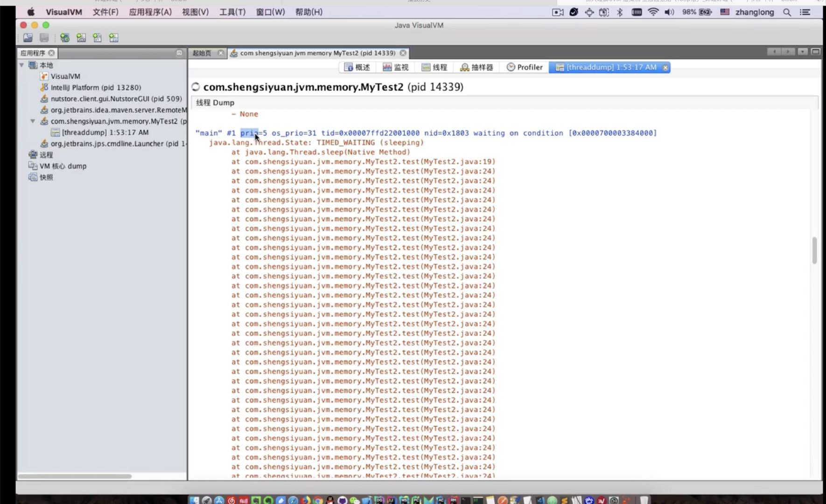Image resolution: width=826 pixels, height=504 pixels.
Task: Collapse the com.shengsiyuan.jvm.memory.MyTest2 tree node
Action: coord(33,121)
